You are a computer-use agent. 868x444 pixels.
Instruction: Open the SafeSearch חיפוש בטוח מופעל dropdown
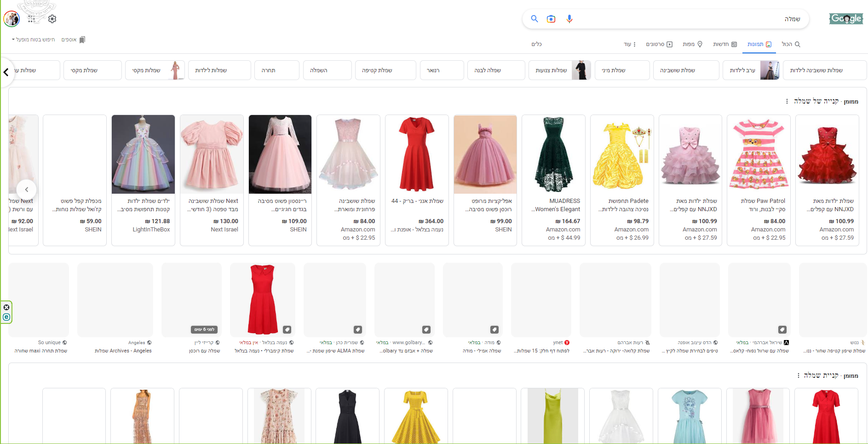(x=33, y=40)
